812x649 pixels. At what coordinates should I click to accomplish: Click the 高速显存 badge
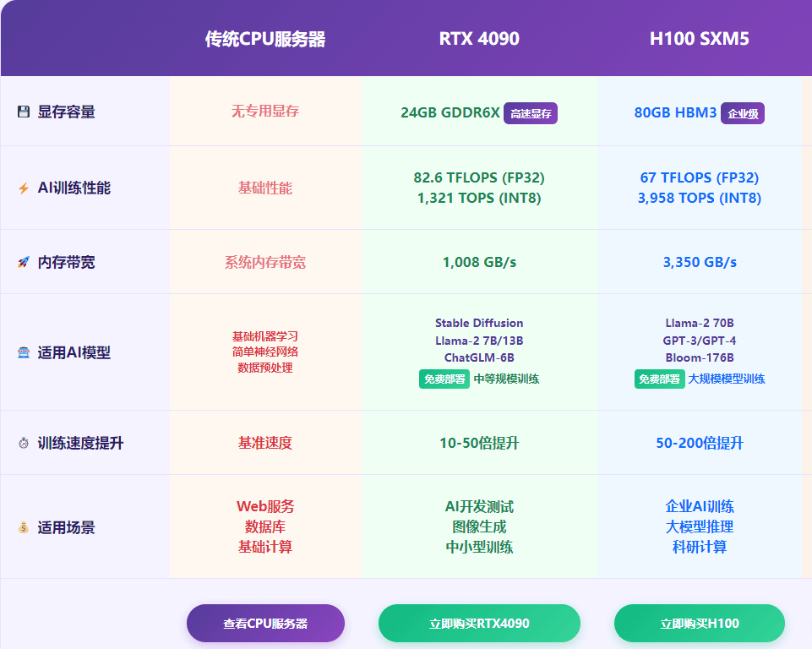531,113
